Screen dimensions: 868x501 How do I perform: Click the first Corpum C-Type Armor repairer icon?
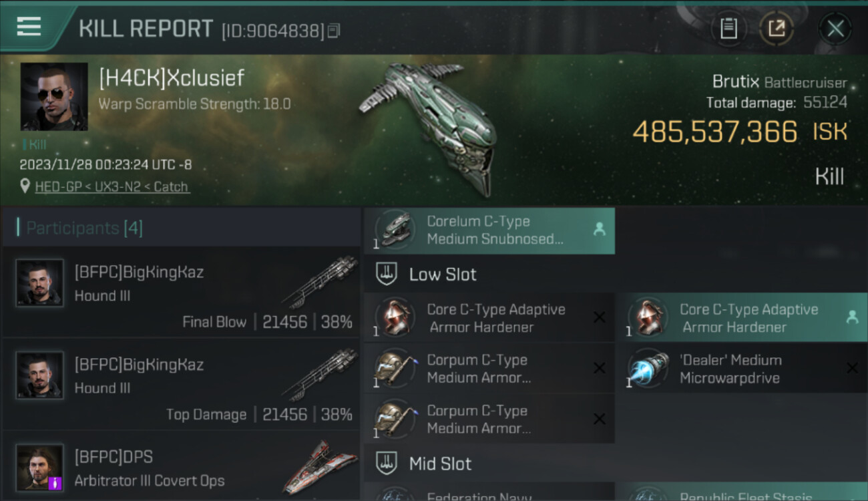point(395,369)
